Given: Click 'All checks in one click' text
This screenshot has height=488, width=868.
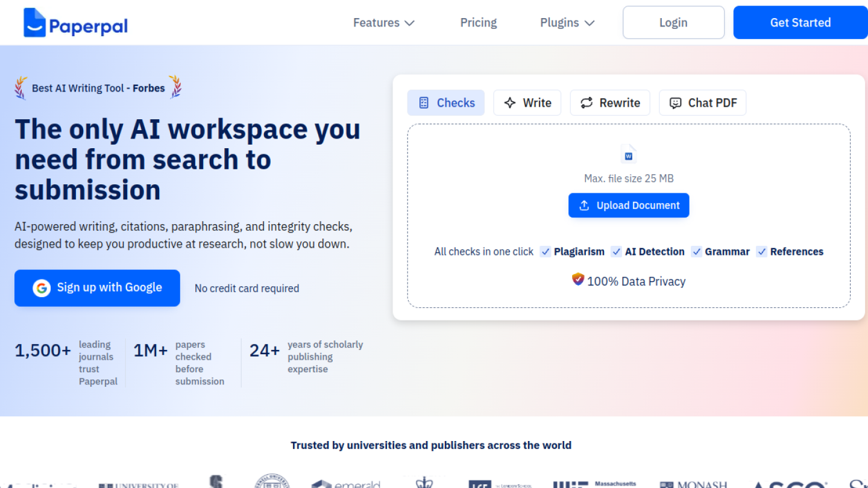Looking at the screenshot, I should (x=484, y=252).
